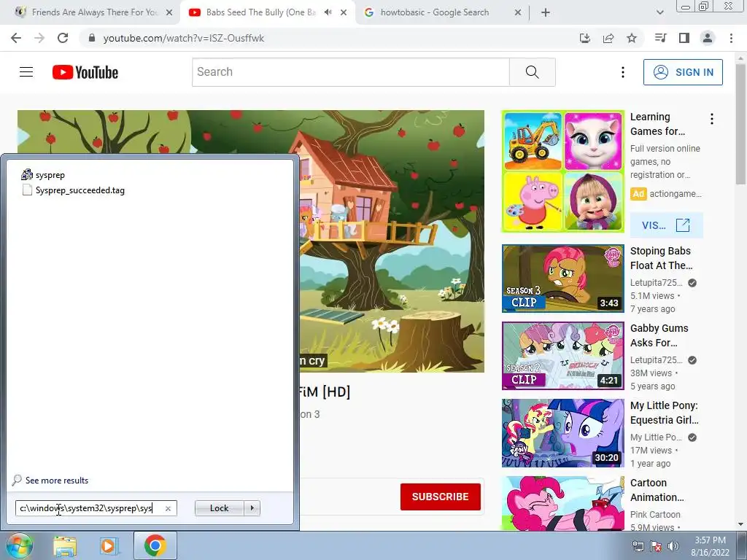This screenshot has height=560, width=747.
Task: Click the Chrome taskbar icon
Action: click(x=155, y=545)
